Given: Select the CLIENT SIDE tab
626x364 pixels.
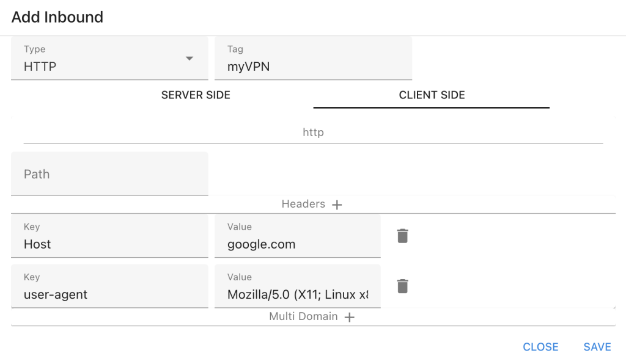Looking at the screenshot, I should (432, 95).
